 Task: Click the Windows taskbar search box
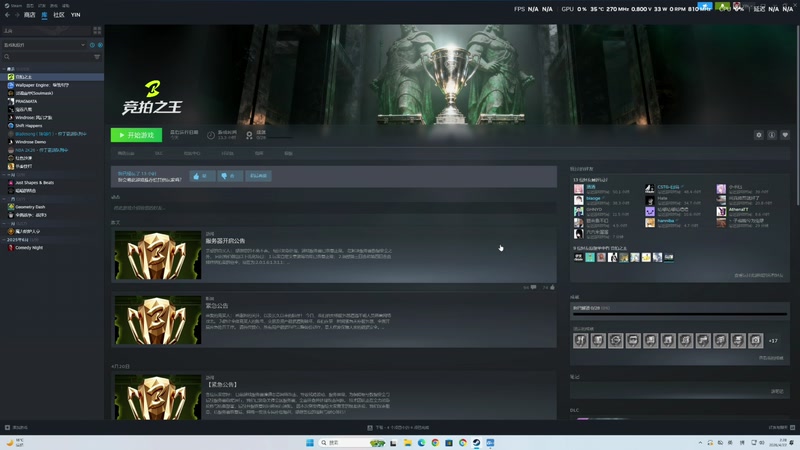click(352, 442)
